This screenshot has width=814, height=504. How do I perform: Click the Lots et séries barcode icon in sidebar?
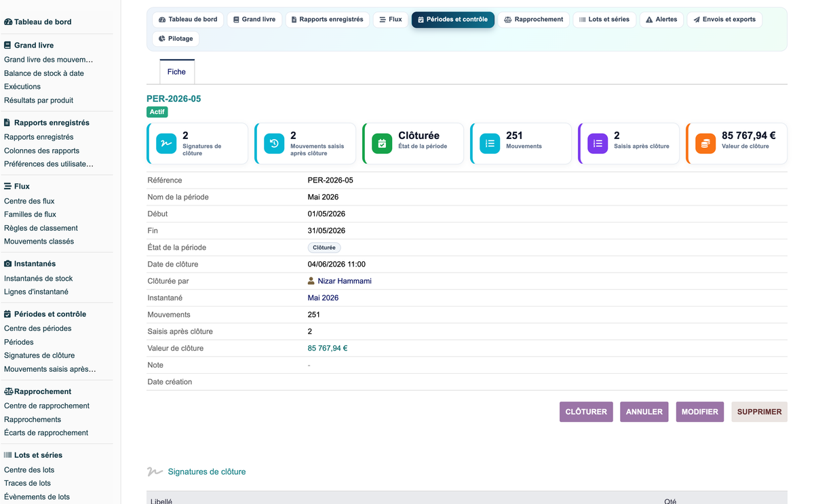point(7,455)
